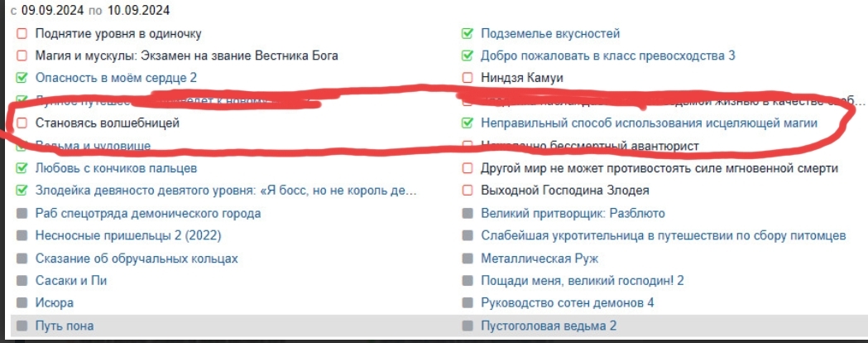This screenshot has width=868, height=343.
Task: Uncheck the Опасность в моём сердце 2 checkbox
Action: coord(22,79)
